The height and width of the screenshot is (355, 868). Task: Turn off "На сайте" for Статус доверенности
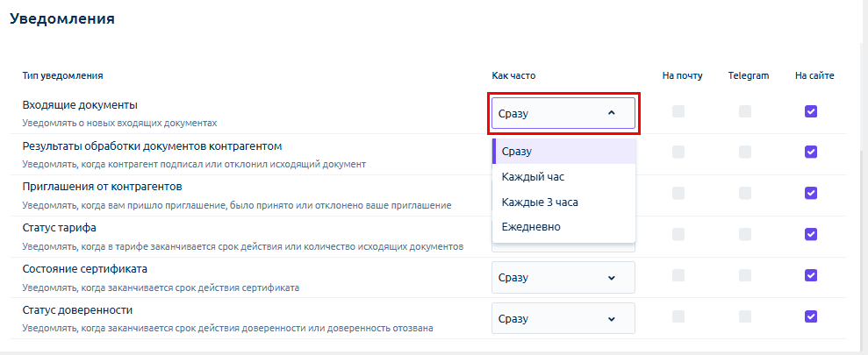click(x=811, y=316)
